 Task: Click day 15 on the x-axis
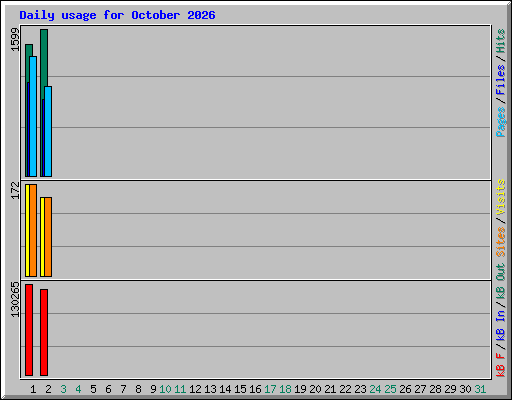[x=240, y=389]
